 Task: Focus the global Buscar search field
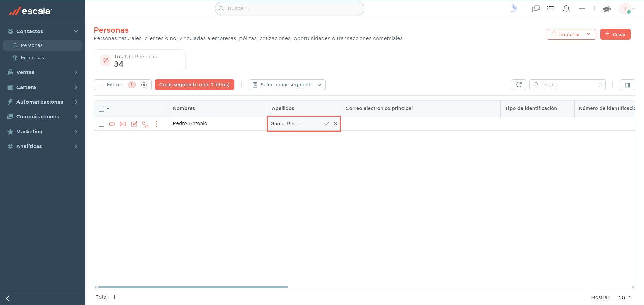pyautogui.click(x=289, y=9)
